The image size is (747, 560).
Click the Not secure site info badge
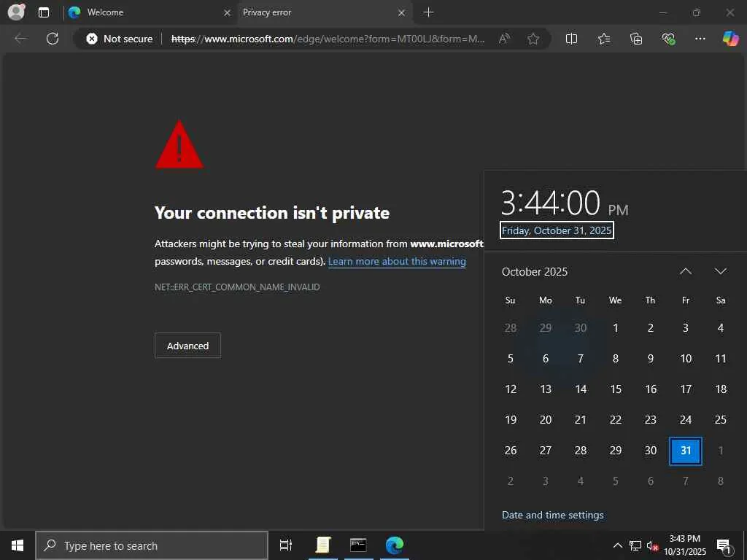pyautogui.click(x=119, y=39)
